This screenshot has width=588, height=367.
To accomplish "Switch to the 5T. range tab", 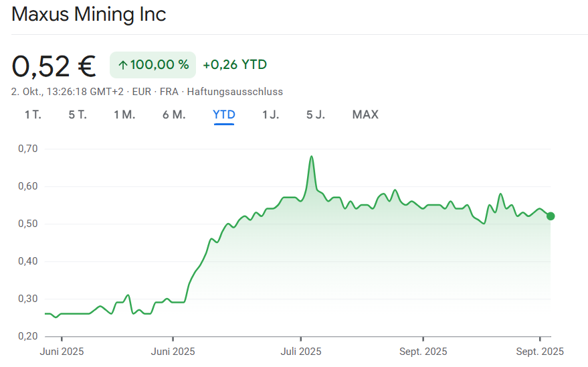I will [78, 115].
